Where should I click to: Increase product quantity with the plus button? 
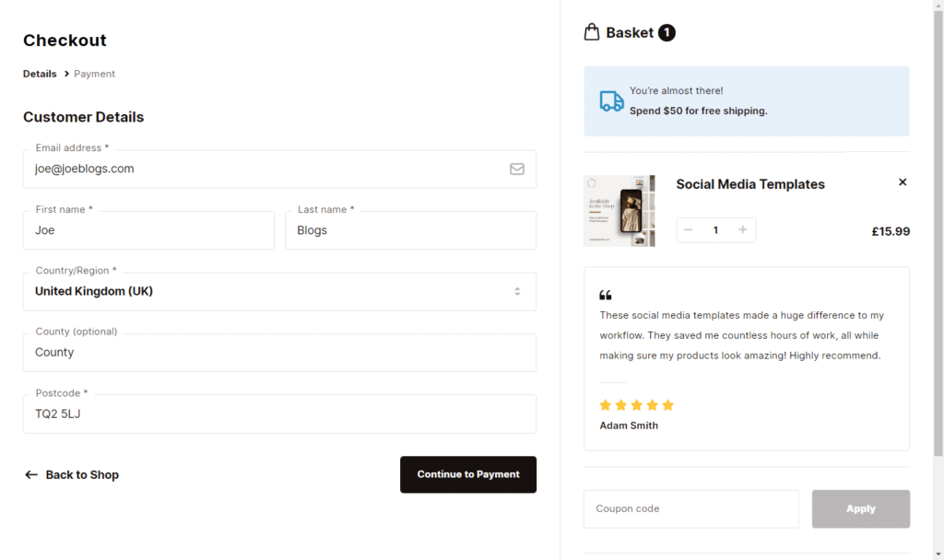(x=742, y=229)
